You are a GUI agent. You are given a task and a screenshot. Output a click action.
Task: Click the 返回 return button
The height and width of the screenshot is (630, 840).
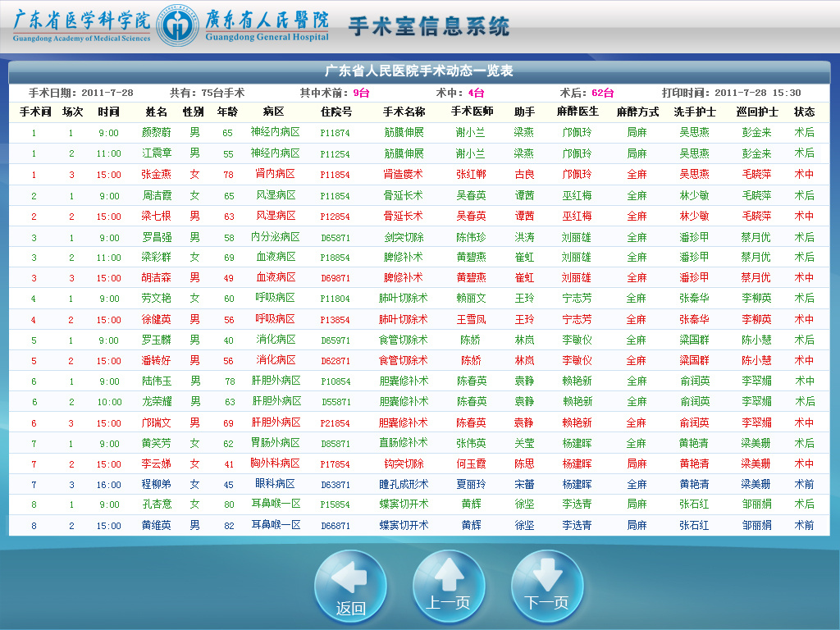[350, 587]
